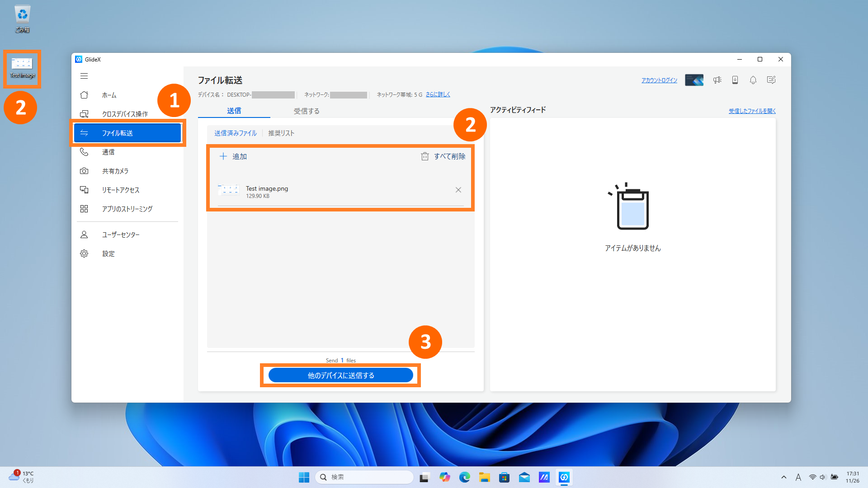Screen dimensions: 868x488
Task: Remove Test image.png from the send list
Action: click(x=458, y=190)
